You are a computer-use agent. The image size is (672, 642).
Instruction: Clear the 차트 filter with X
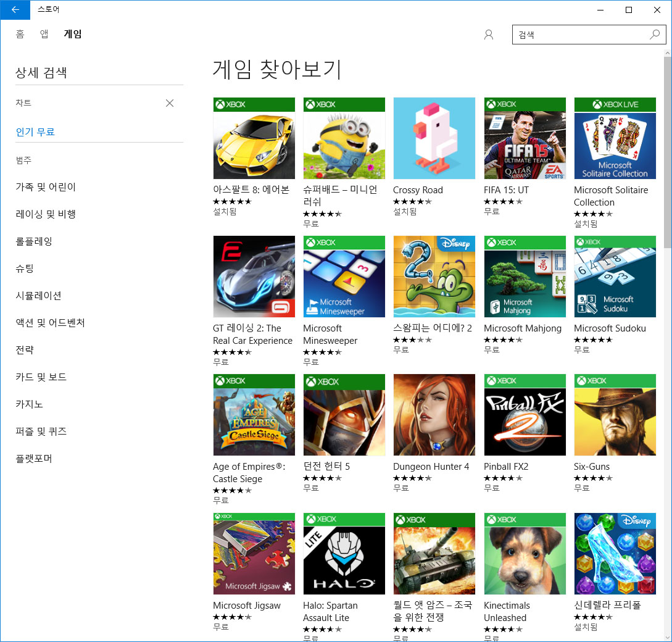point(170,103)
